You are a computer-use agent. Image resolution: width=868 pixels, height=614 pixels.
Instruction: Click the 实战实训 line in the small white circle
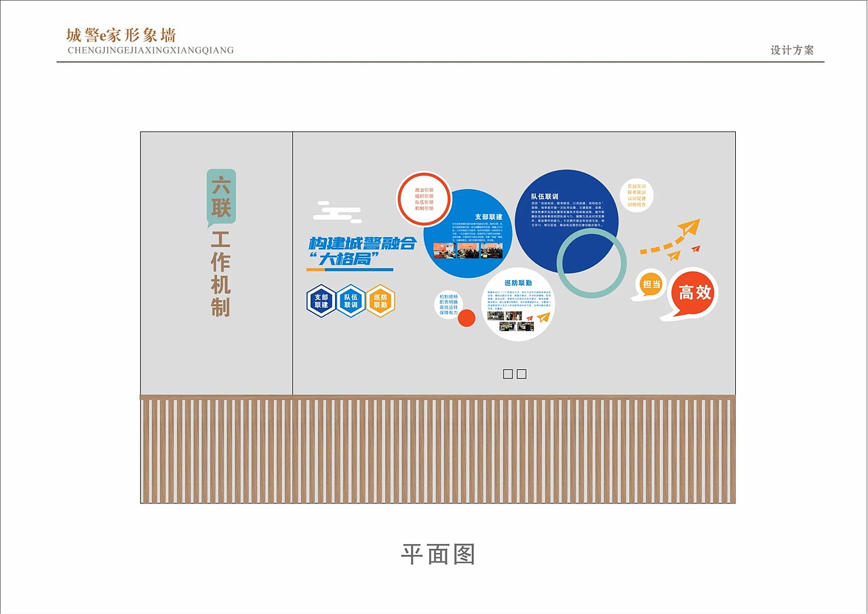click(x=637, y=186)
